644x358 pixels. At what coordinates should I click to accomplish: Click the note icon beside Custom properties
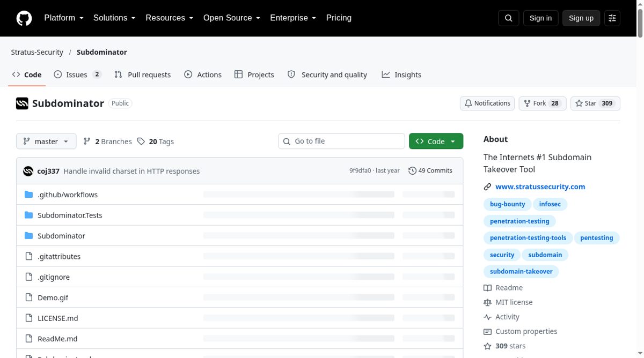(x=487, y=332)
